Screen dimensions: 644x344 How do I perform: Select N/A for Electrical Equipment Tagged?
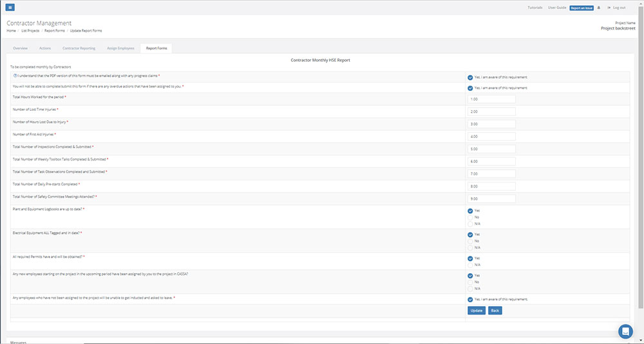(x=470, y=248)
